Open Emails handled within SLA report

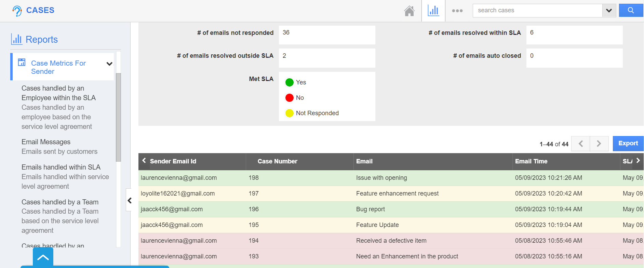(x=61, y=167)
